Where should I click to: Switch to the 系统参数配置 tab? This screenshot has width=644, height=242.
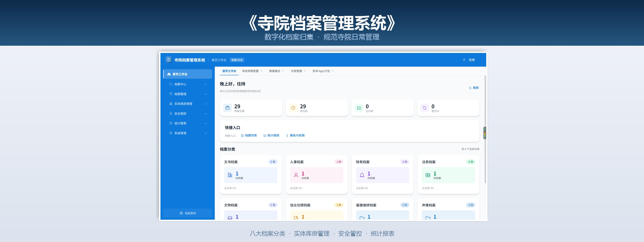[250, 71]
